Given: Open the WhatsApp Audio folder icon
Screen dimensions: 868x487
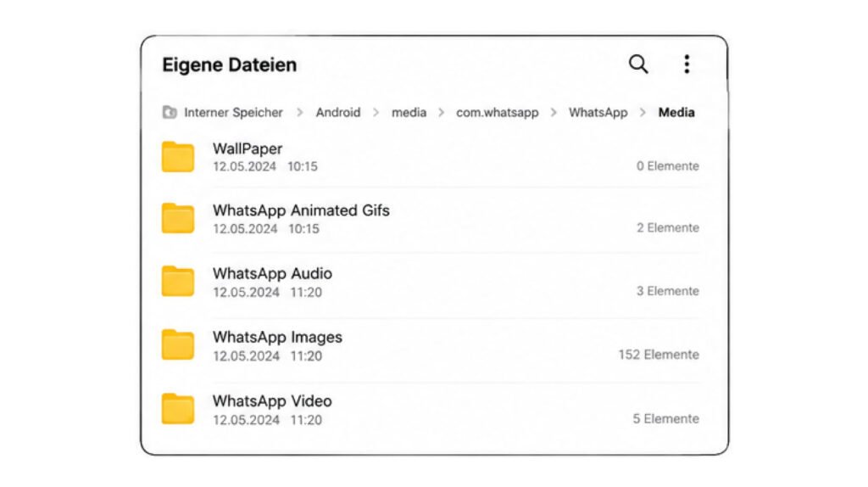Looking at the screenshot, I should 178,282.
